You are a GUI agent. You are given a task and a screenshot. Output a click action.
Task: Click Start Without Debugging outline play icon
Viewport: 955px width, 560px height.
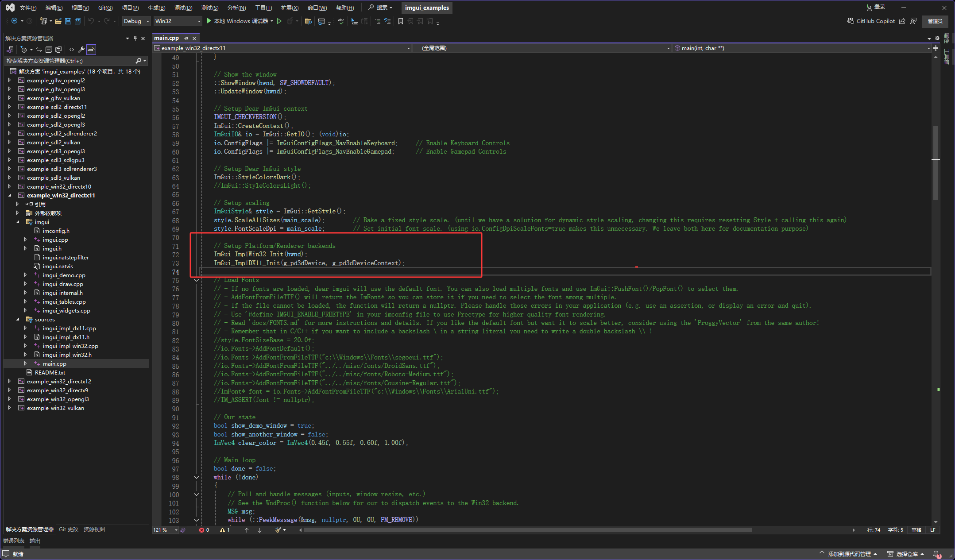pyautogui.click(x=279, y=21)
